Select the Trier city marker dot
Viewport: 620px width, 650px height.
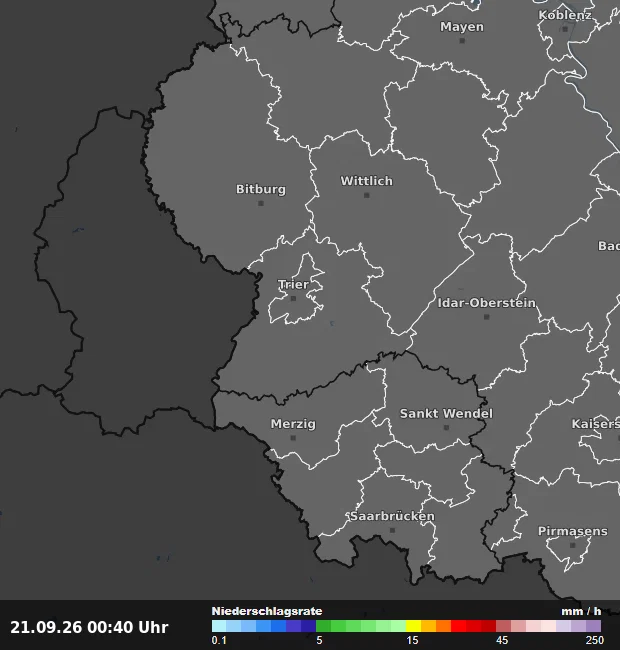(x=293, y=298)
